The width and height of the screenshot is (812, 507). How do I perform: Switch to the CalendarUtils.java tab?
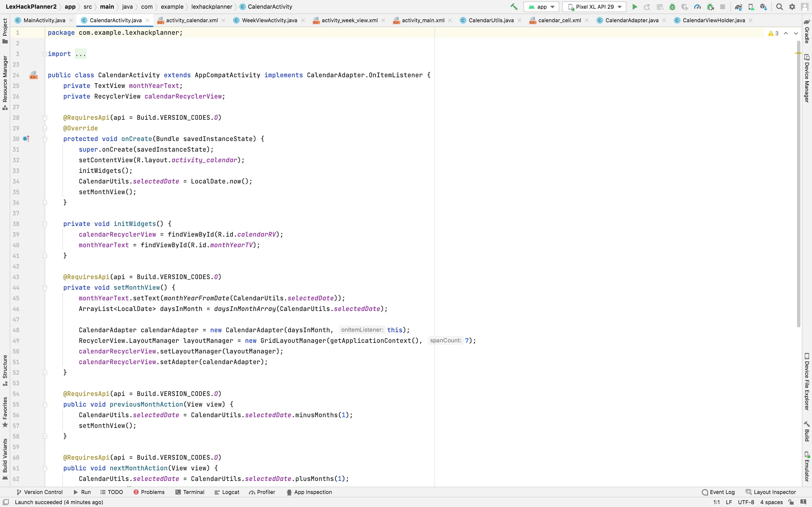click(491, 21)
